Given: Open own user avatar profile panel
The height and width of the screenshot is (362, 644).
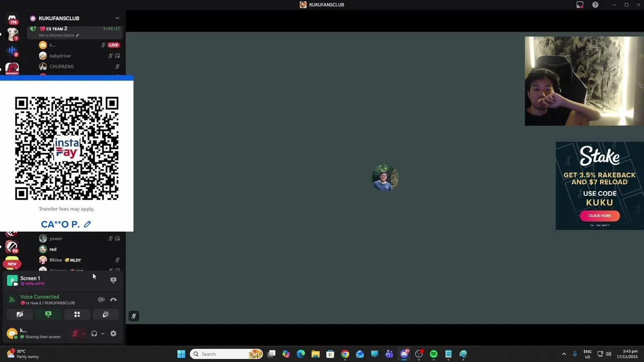Looking at the screenshot, I should click(12, 333).
